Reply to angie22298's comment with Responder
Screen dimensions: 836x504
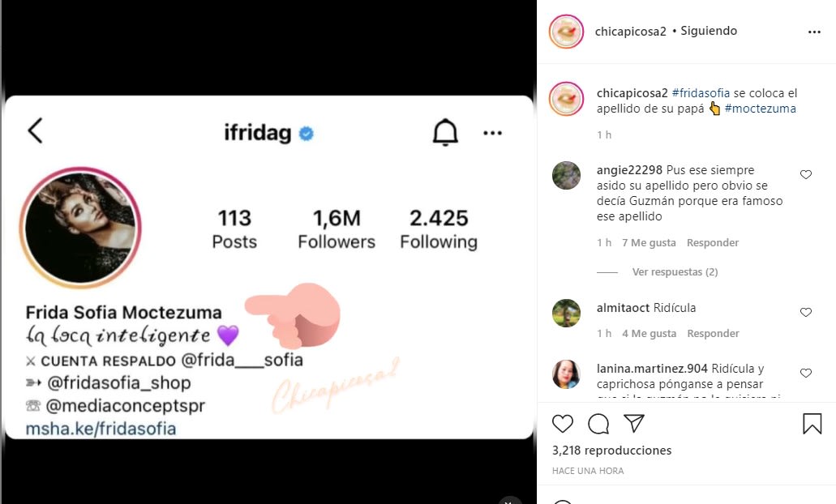(713, 243)
